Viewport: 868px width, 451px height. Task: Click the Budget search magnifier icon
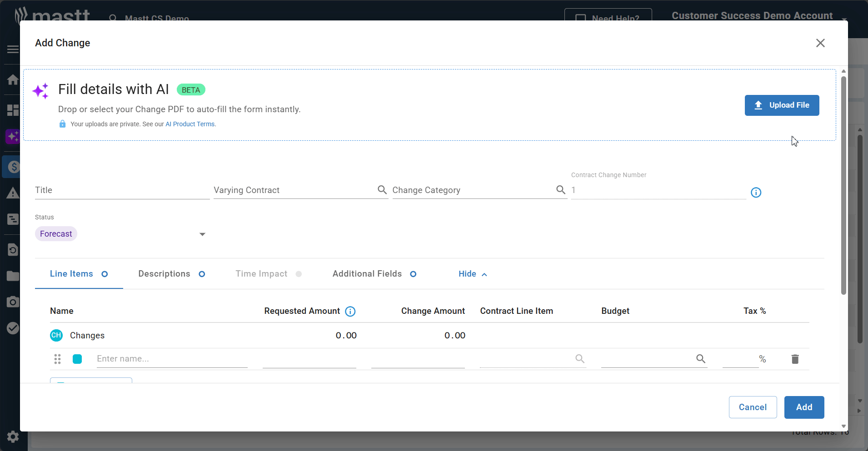[x=701, y=359]
